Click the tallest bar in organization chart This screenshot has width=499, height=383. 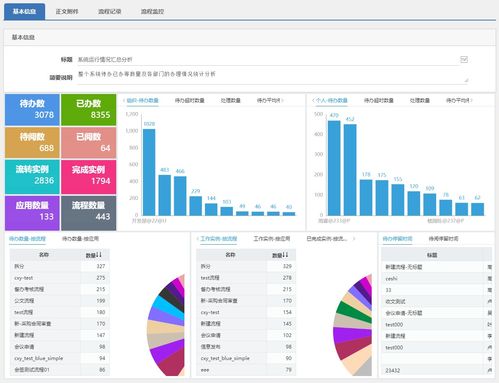(149, 172)
